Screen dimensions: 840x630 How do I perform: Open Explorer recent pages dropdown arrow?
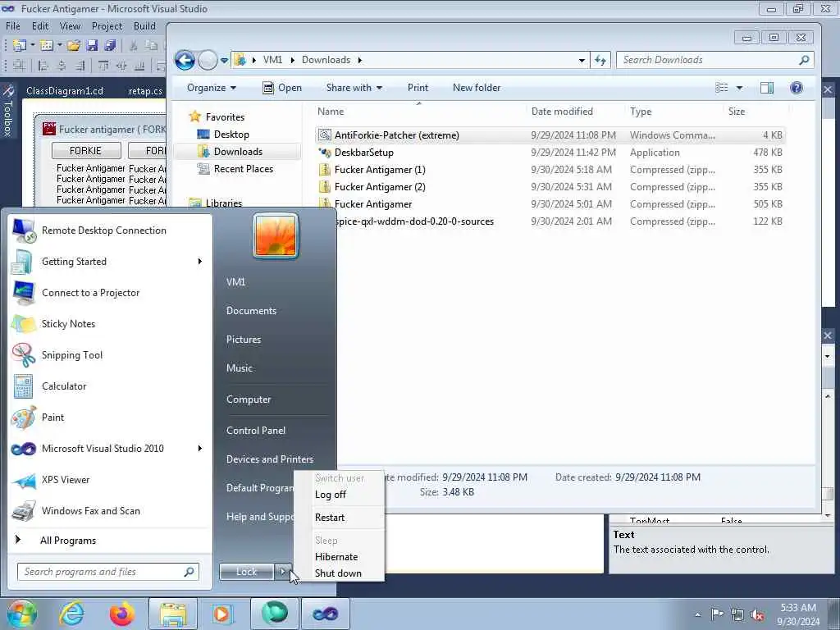225,61
